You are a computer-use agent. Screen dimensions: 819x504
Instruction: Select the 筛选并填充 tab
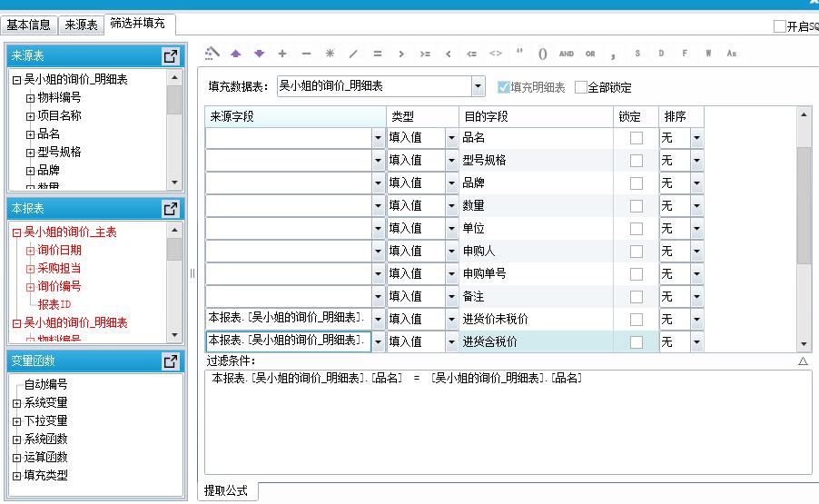pyautogui.click(x=138, y=23)
